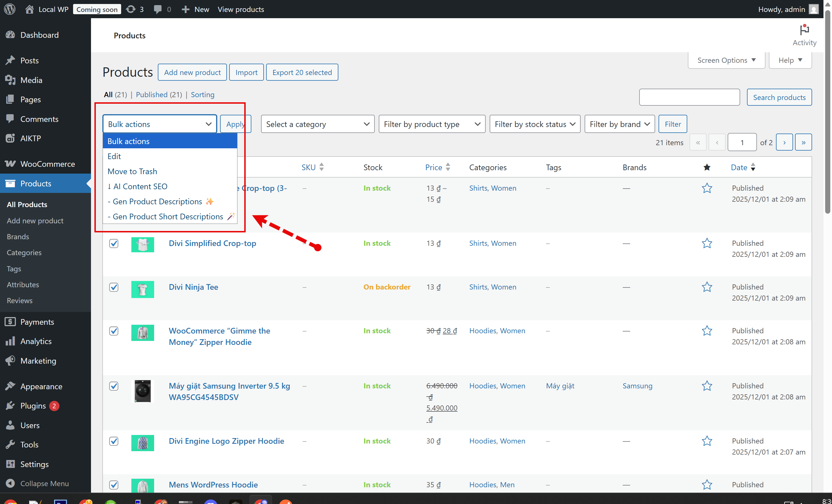The height and width of the screenshot is (504, 832).
Task: Star the Divi Ninja Tee as featured
Action: (707, 287)
